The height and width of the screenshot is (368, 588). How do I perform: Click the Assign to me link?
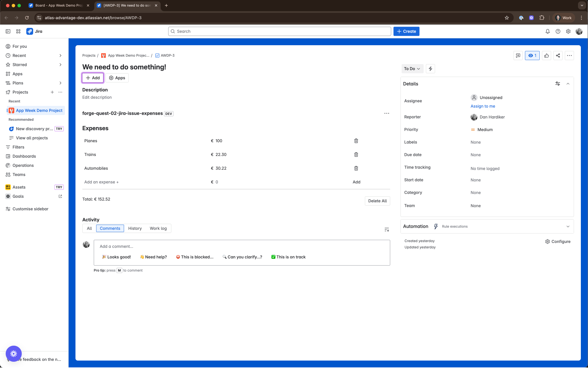[x=483, y=106]
